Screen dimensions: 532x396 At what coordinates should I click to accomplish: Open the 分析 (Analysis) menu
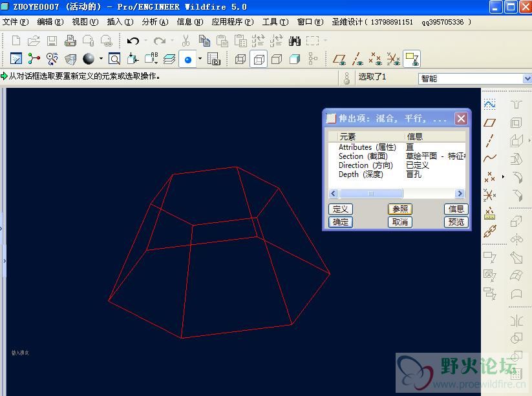(155, 22)
